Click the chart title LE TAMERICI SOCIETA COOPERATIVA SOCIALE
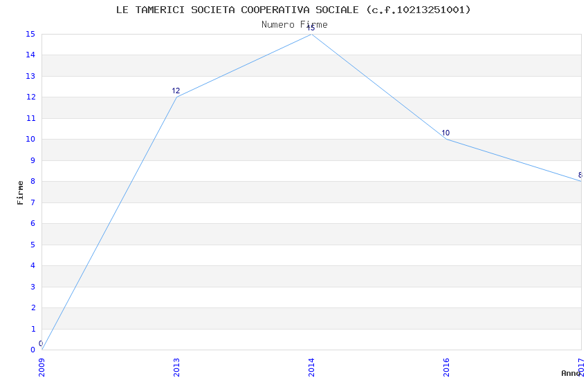 point(293,10)
